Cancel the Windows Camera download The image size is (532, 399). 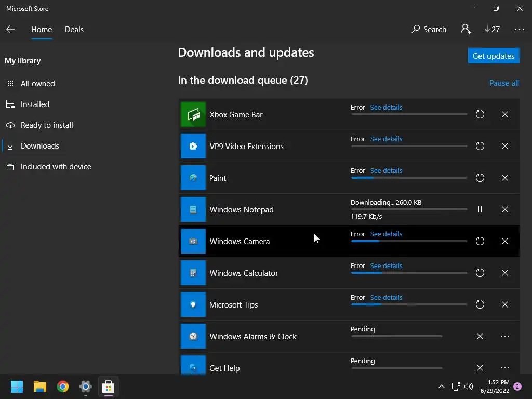coord(505,241)
